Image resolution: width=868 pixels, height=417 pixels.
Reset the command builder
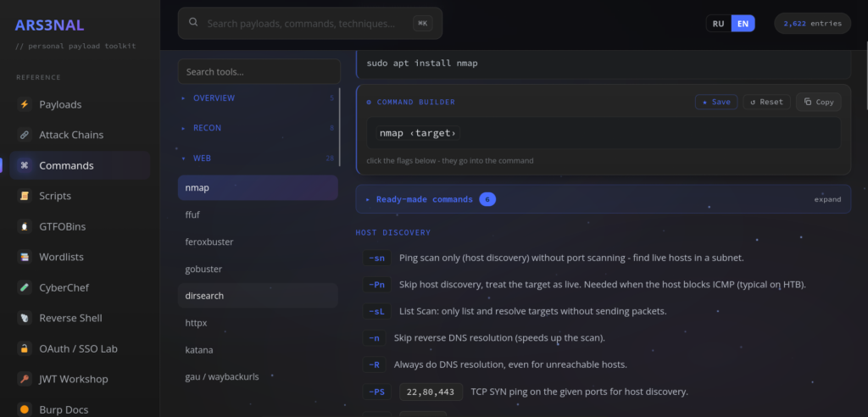tap(766, 102)
